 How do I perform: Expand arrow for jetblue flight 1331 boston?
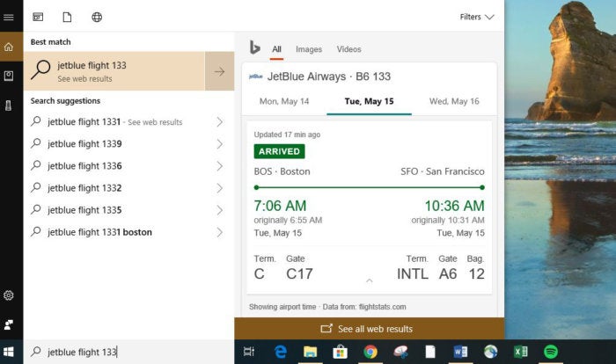coord(220,231)
